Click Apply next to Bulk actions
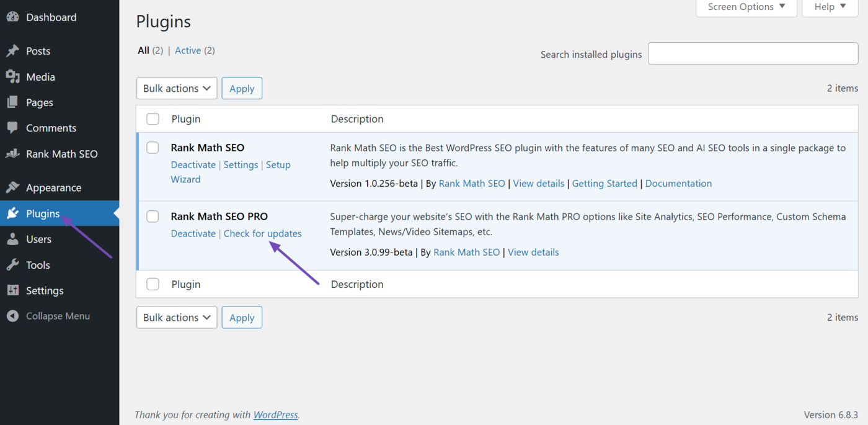The image size is (868, 425). [x=242, y=87]
